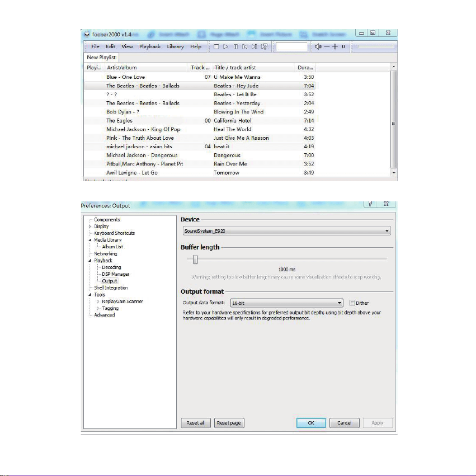Click the Random playback icon
Viewport: 476px width, 476px height.
[264, 47]
